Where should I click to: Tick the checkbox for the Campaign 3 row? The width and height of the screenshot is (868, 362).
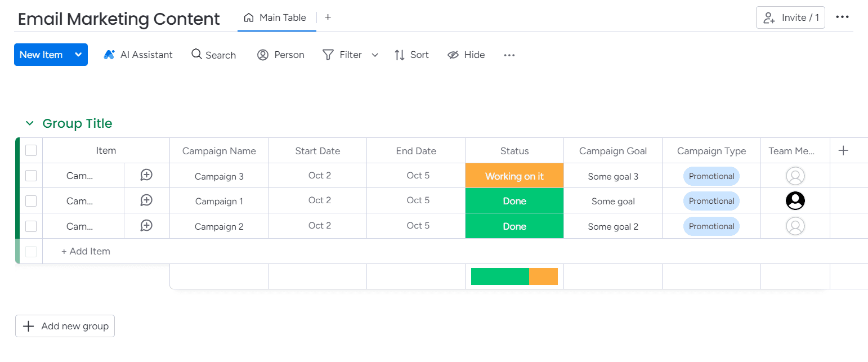click(x=31, y=176)
